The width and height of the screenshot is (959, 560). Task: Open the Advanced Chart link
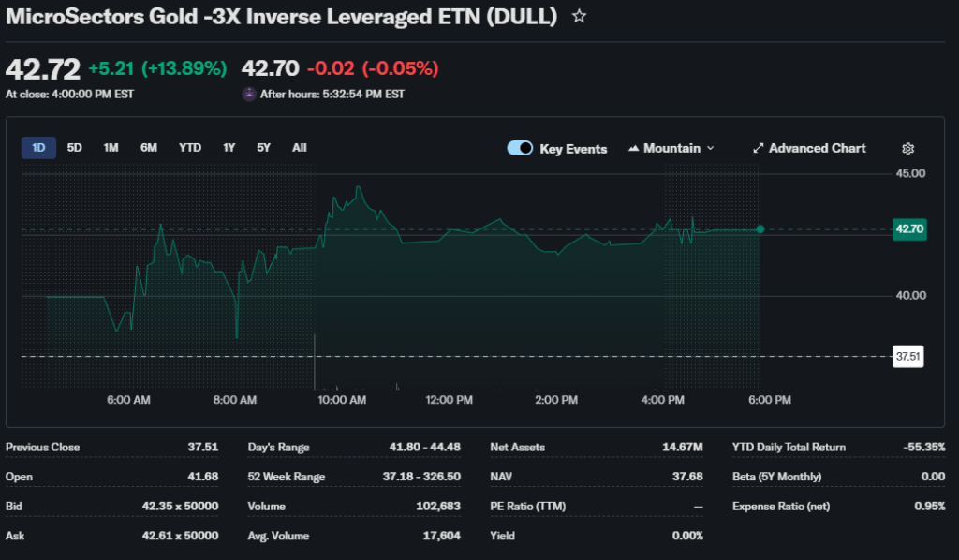[x=817, y=148]
